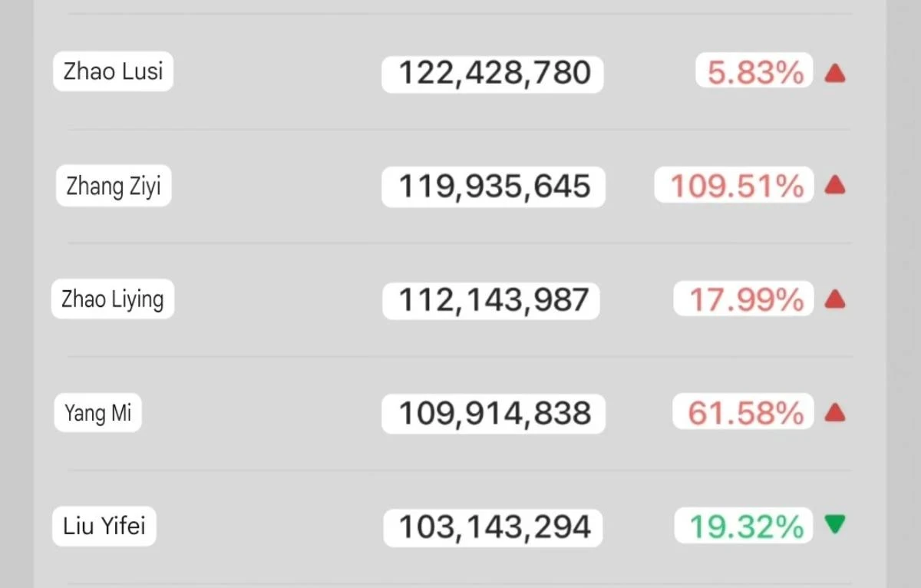Open the Zhang Ziyi name label
This screenshot has height=588, width=921.
(114, 187)
